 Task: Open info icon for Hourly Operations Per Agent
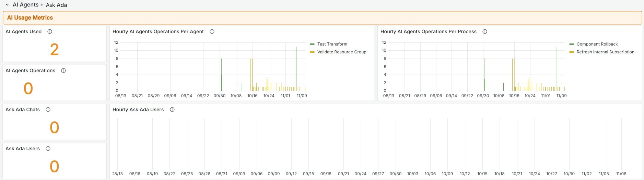[212, 31]
